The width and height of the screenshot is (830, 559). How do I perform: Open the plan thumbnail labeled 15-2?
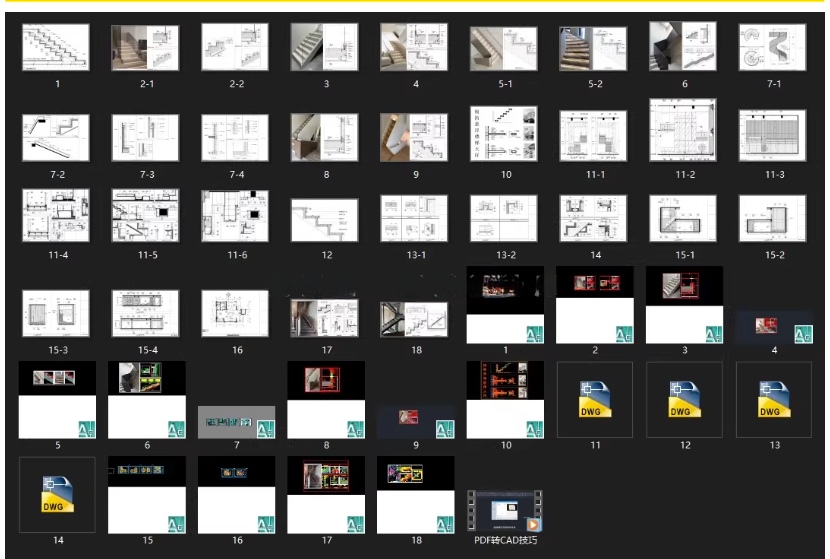point(772,218)
